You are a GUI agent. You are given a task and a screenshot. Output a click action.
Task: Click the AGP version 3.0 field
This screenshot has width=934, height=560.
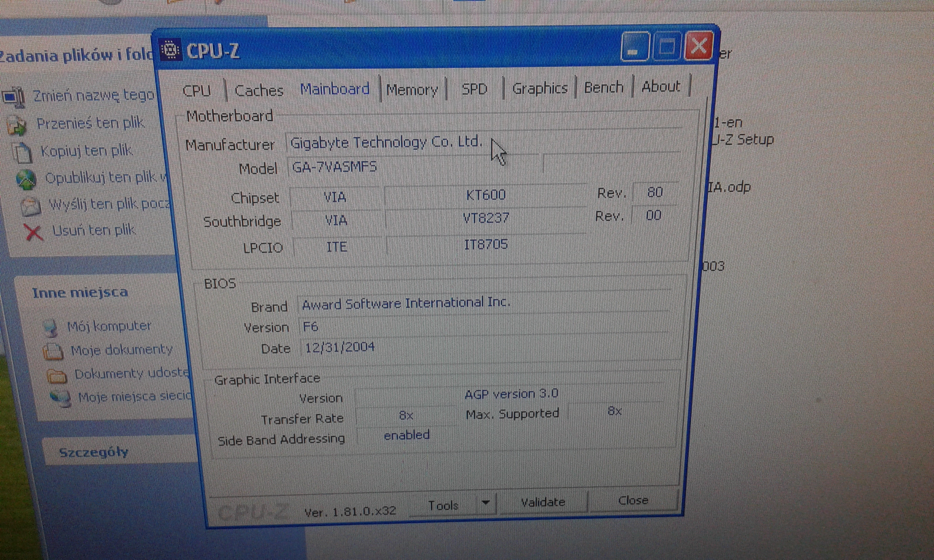(511, 394)
